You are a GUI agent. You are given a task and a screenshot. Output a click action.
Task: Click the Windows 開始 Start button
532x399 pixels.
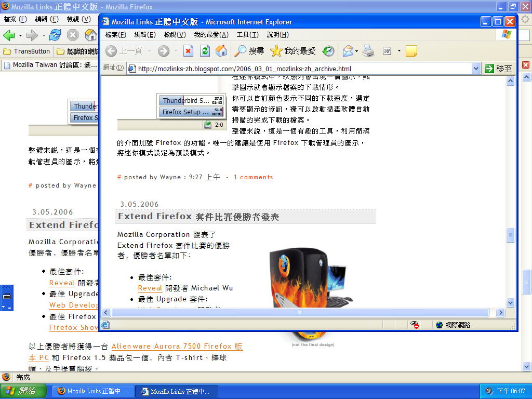point(23,391)
